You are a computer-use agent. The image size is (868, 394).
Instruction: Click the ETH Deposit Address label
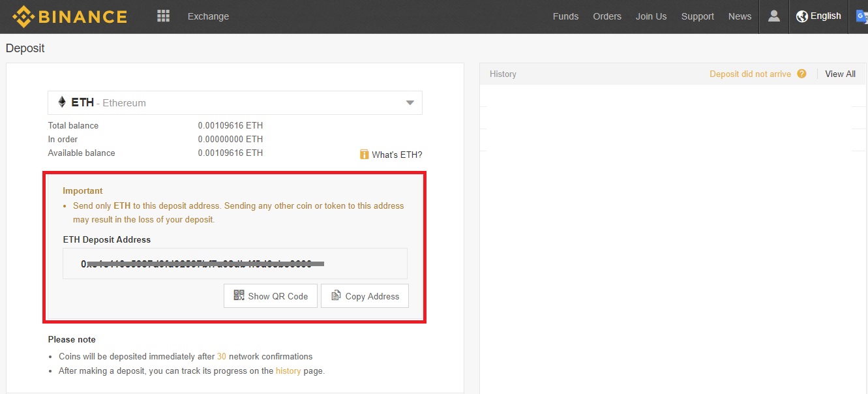coord(107,239)
